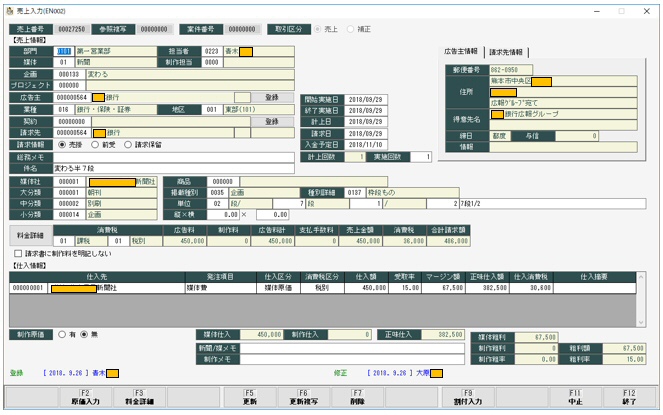Screen dimensions: 663x415
Task: Click 売上番号 value 00027250
Action: tap(72, 29)
